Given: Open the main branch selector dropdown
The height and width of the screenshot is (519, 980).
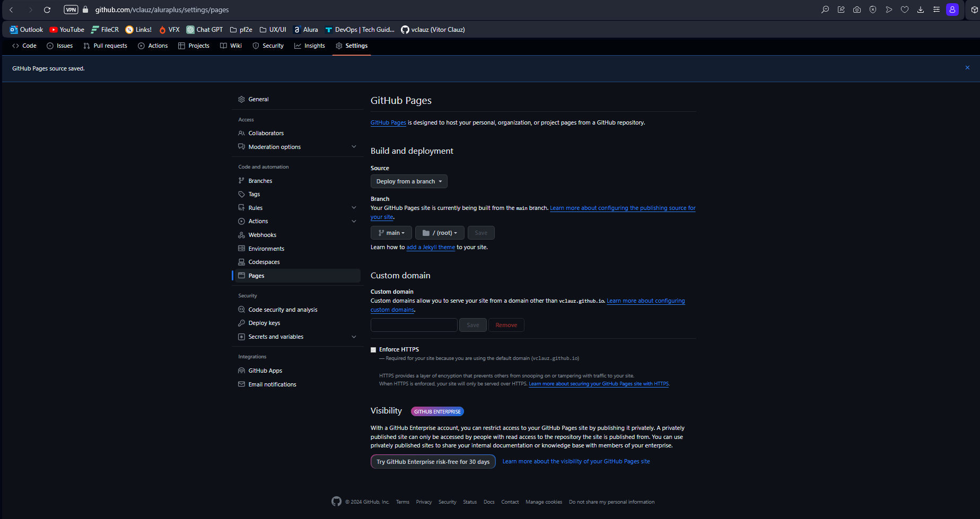Looking at the screenshot, I should [391, 233].
